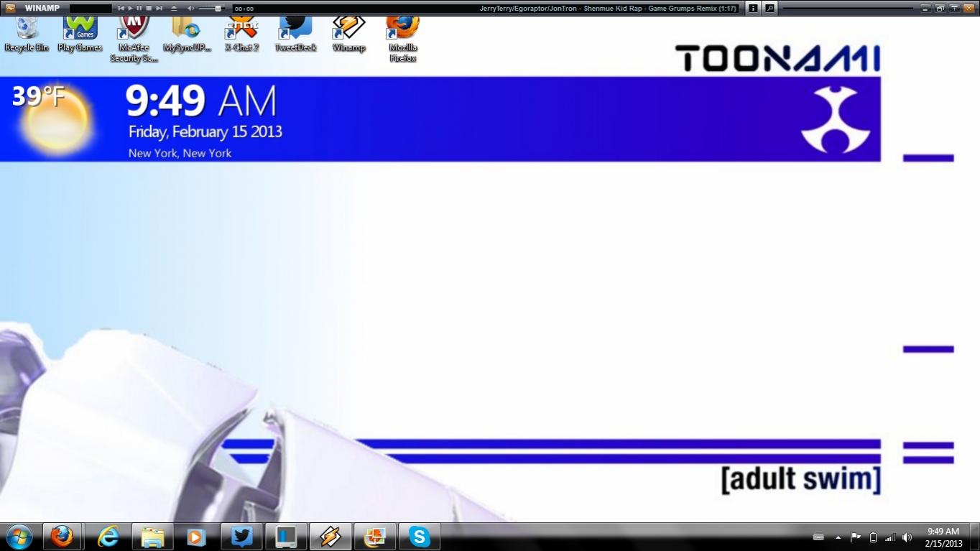The height and width of the screenshot is (551, 980).
Task: Click New York, New York location text
Action: coord(180,153)
